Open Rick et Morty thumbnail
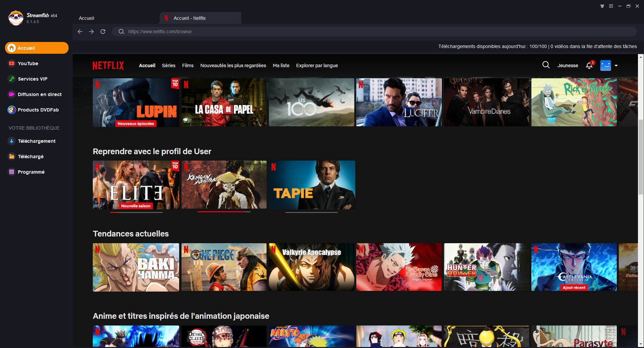The image size is (644, 348). [574, 102]
